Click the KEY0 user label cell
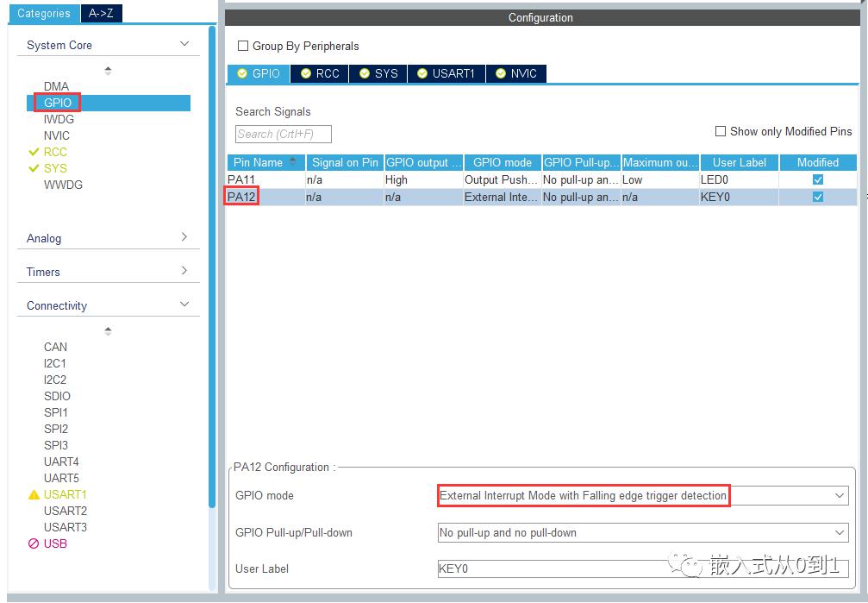The height and width of the screenshot is (603, 868). click(x=739, y=197)
